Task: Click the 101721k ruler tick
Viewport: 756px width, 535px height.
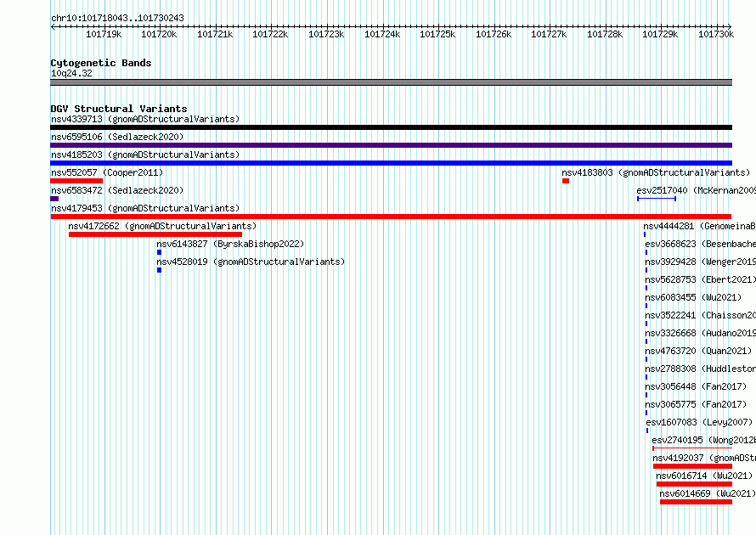Action: click(215, 34)
